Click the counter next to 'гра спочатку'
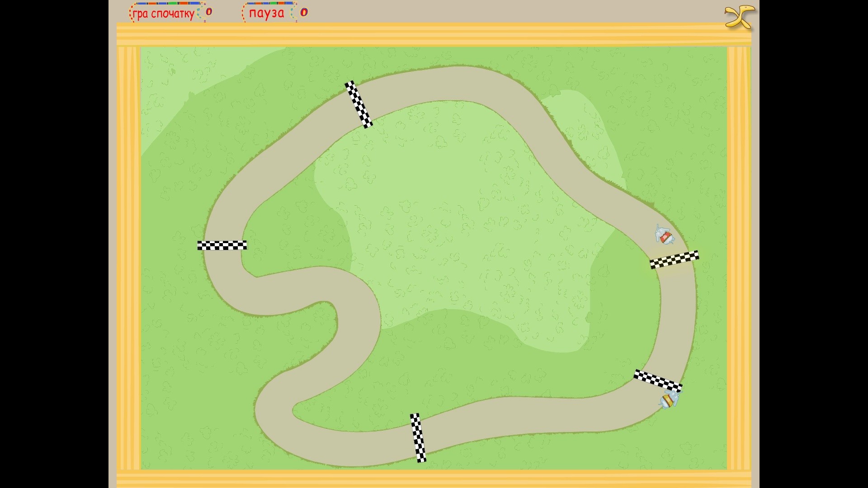868x488 pixels. tap(209, 12)
